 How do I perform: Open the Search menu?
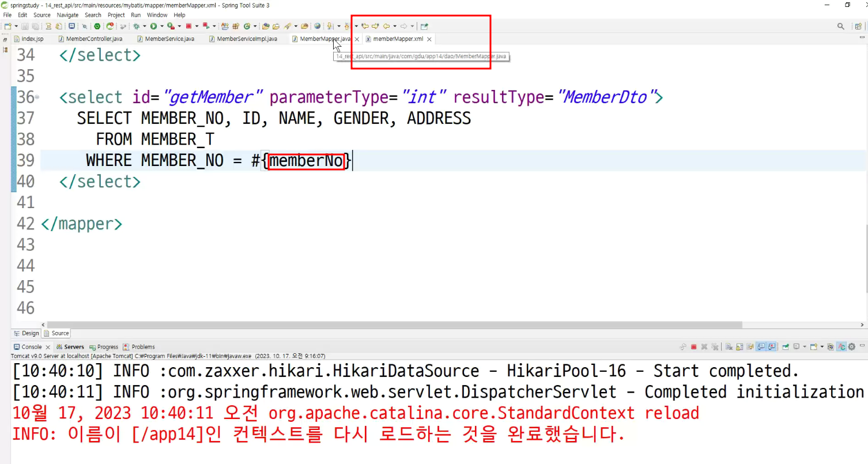click(x=93, y=15)
